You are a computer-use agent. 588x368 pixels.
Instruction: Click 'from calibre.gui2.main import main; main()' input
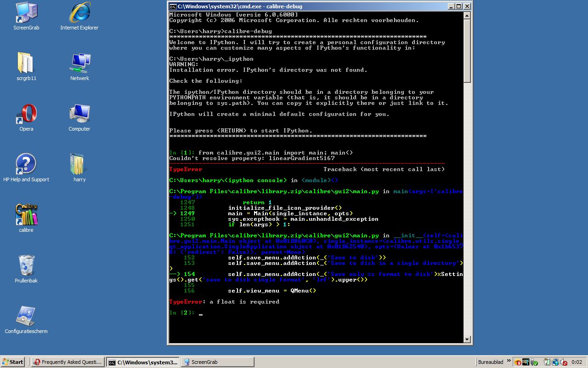click(276, 153)
